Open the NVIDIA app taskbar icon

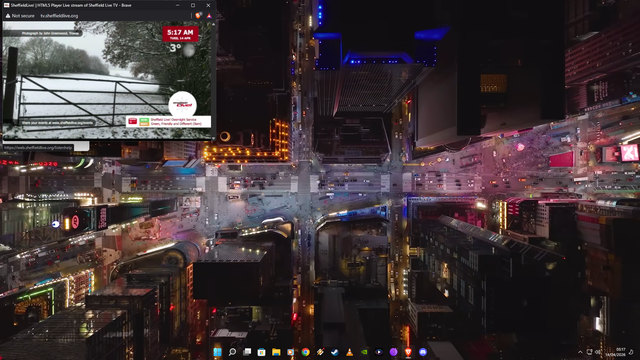364,352
